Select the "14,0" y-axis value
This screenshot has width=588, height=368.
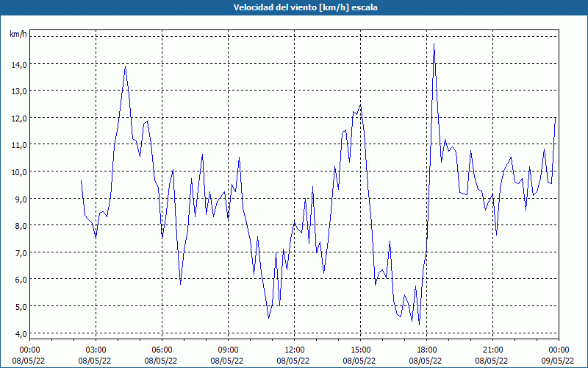19,65
